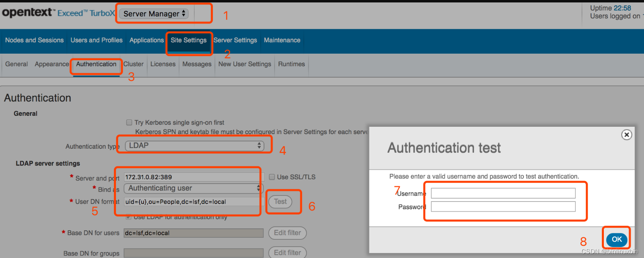Open Applications menu

click(x=146, y=40)
